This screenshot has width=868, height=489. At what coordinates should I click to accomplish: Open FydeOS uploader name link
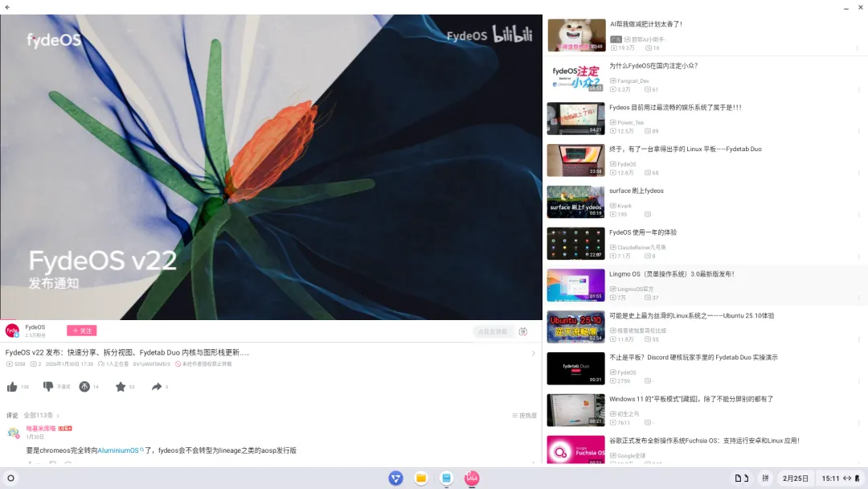(35, 327)
